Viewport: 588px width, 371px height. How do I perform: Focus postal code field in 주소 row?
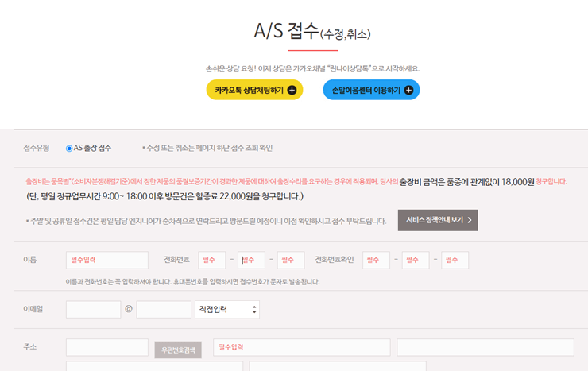pos(107,347)
